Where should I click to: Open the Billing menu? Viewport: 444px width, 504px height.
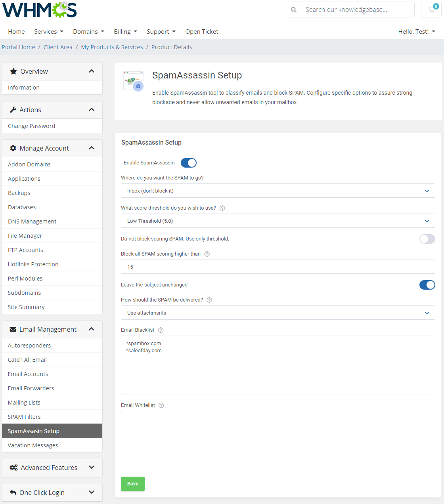pyautogui.click(x=125, y=32)
